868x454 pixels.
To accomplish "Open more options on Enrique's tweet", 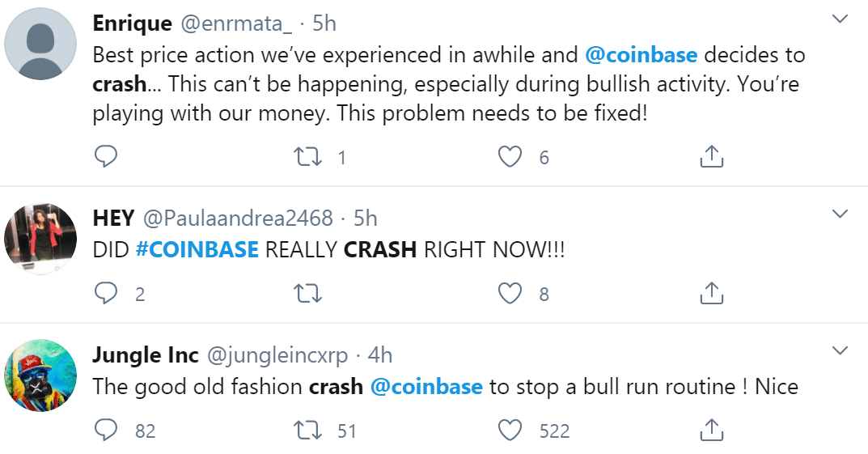I will click(840, 20).
